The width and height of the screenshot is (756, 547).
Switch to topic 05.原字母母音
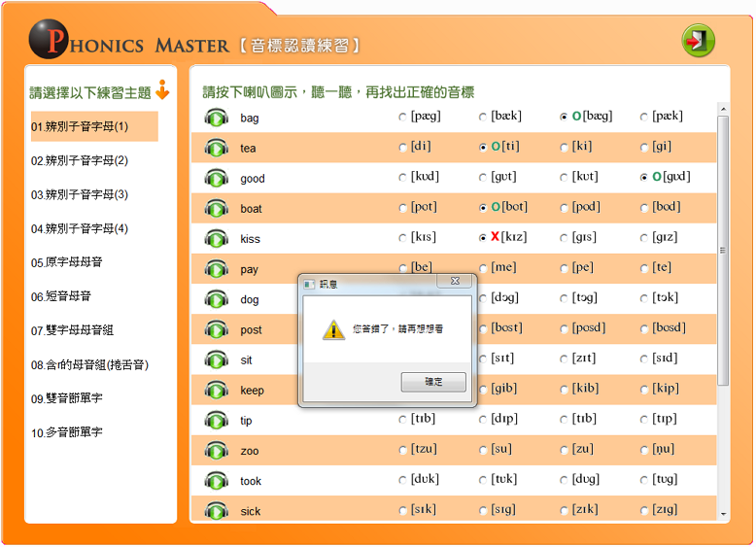coord(66,262)
